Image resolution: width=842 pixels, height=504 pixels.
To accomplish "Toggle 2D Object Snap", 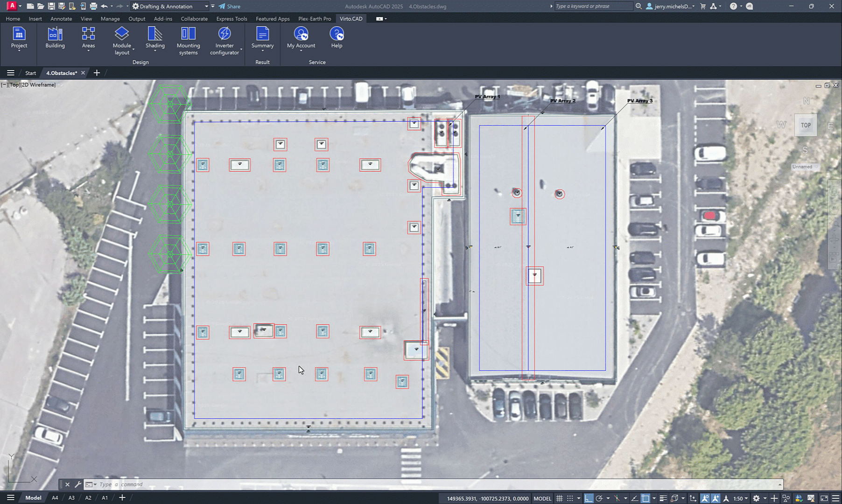I will (645, 498).
